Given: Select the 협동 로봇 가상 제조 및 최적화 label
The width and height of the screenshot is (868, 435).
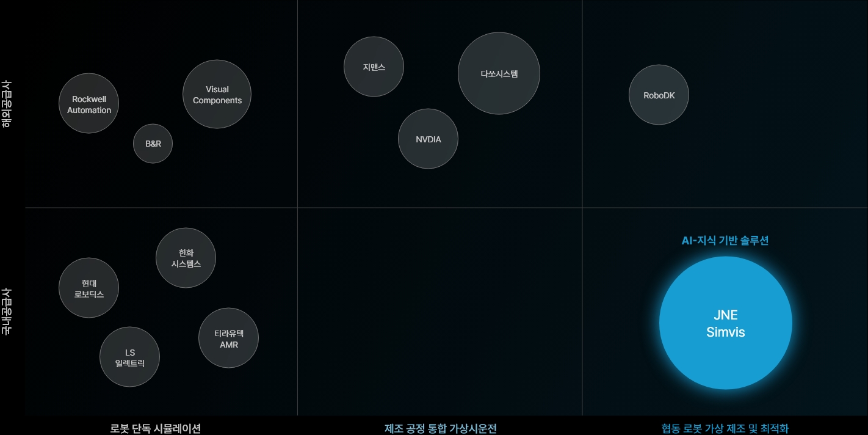Looking at the screenshot, I should [x=726, y=429].
